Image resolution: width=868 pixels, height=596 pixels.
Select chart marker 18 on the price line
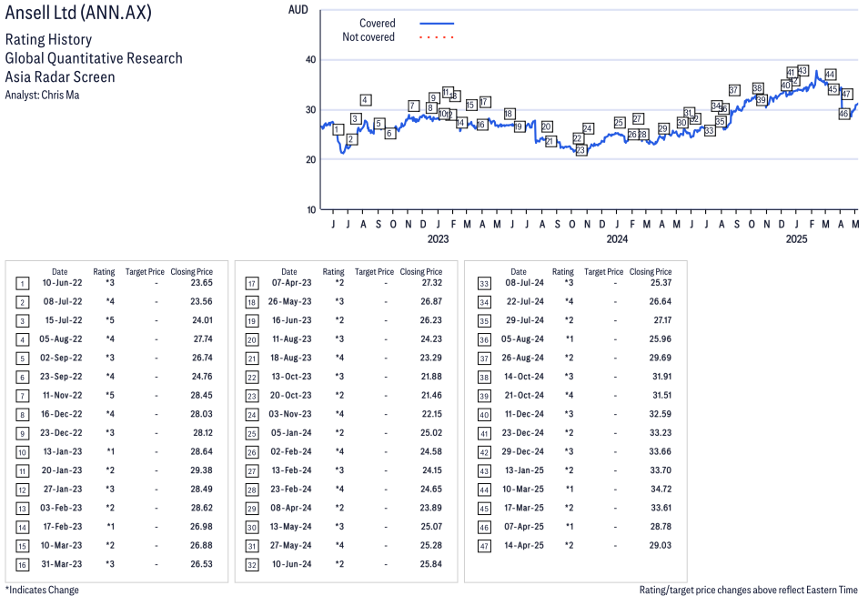click(509, 114)
